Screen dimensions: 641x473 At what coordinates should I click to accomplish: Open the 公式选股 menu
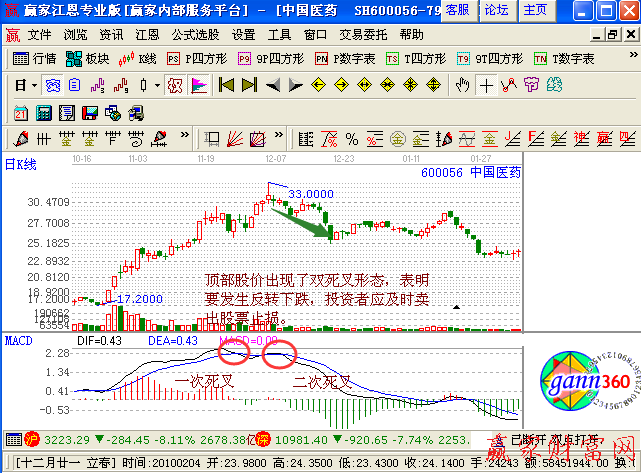[x=196, y=33]
